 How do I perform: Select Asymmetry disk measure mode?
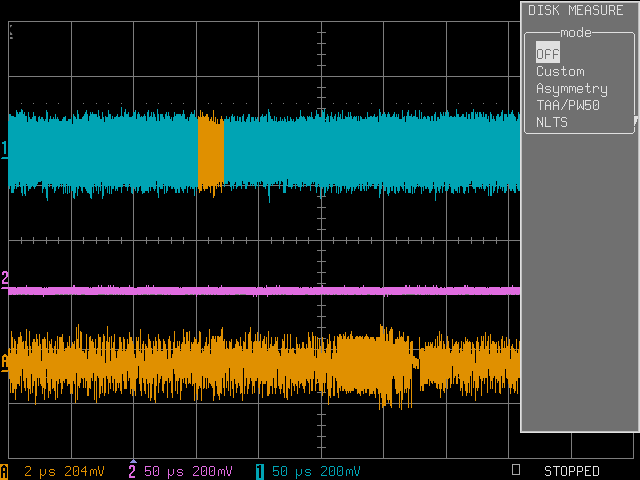572,89
